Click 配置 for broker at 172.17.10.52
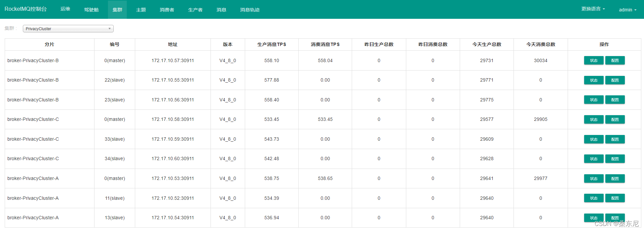 [615, 198]
